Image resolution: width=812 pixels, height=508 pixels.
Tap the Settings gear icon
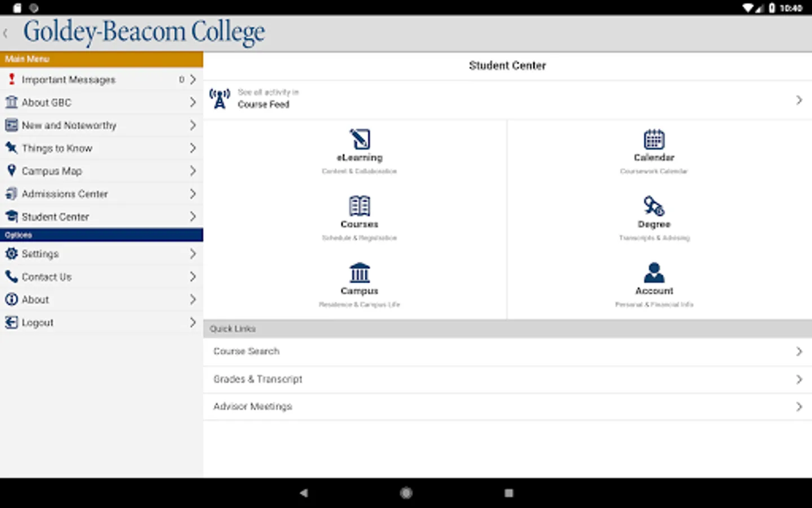click(x=11, y=253)
